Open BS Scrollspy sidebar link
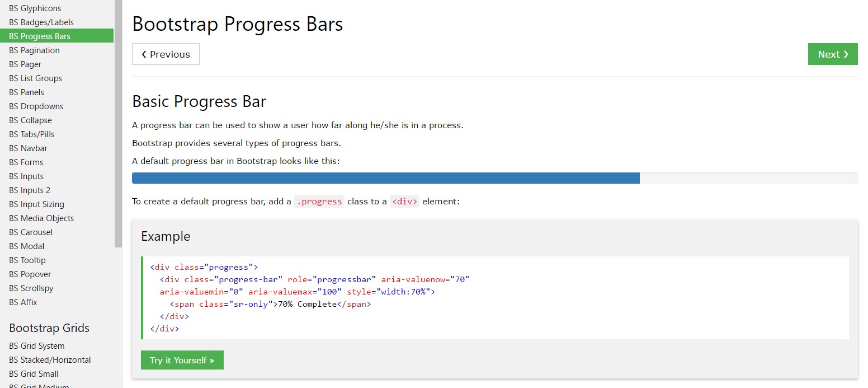The height and width of the screenshot is (388, 868). click(31, 288)
